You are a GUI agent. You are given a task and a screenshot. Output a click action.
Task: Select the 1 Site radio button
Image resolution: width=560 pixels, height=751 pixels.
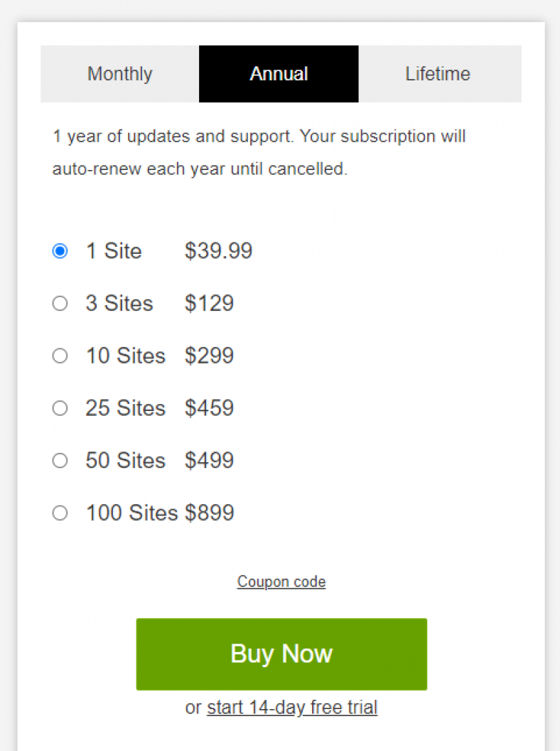point(60,251)
